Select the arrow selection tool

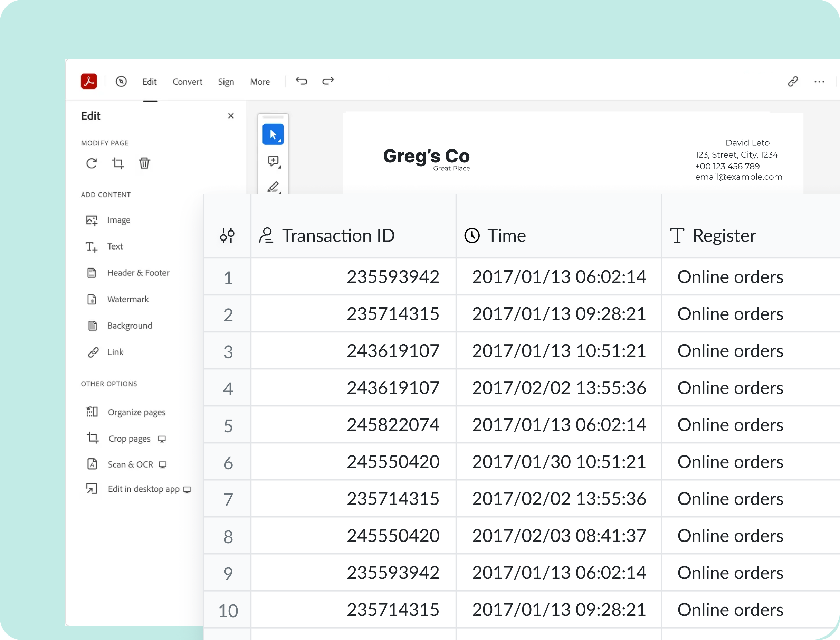[273, 134]
